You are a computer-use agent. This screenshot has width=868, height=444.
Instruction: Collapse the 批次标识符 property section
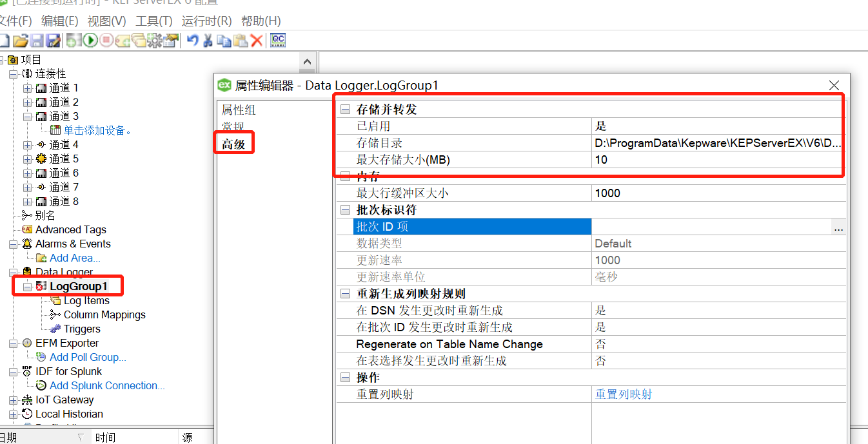pos(345,210)
